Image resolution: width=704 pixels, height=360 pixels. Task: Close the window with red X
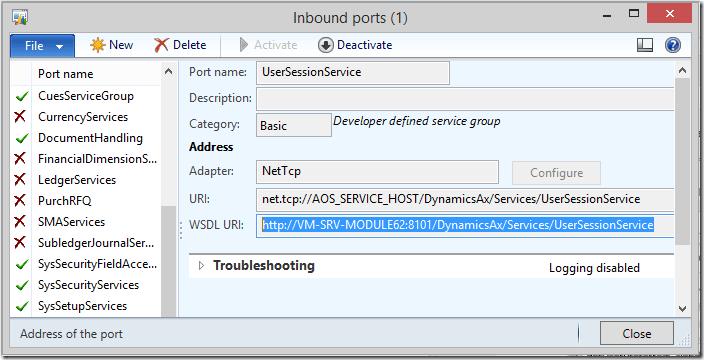(x=669, y=14)
